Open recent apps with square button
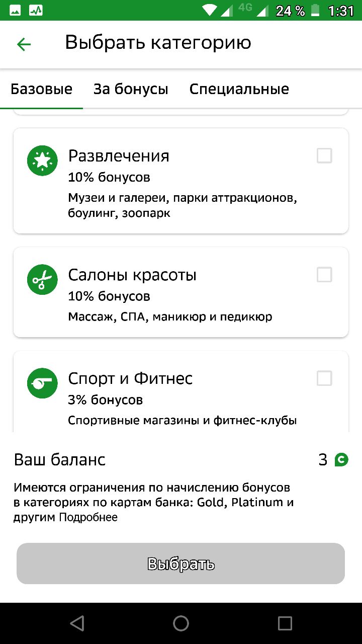This screenshot has width=362, height=644. [285, 623]
